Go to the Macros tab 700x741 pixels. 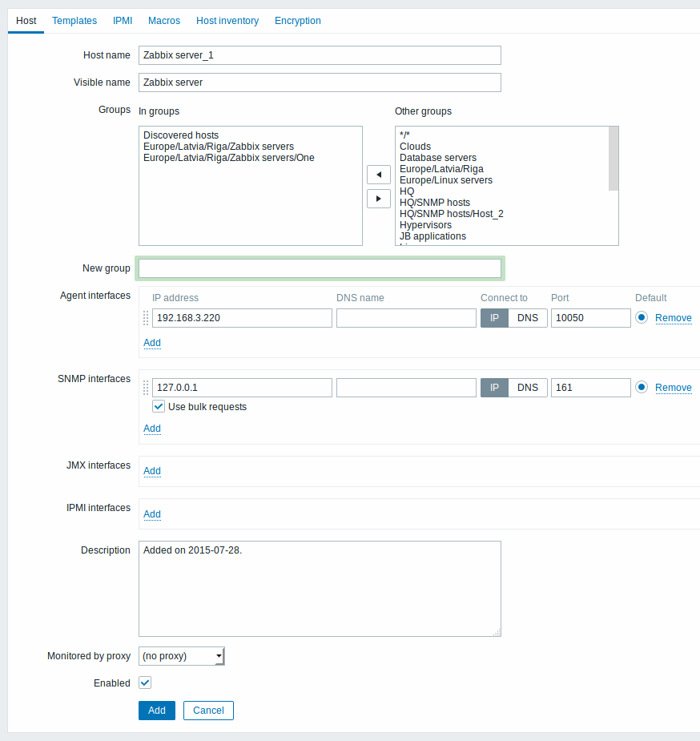pos(164,21)
